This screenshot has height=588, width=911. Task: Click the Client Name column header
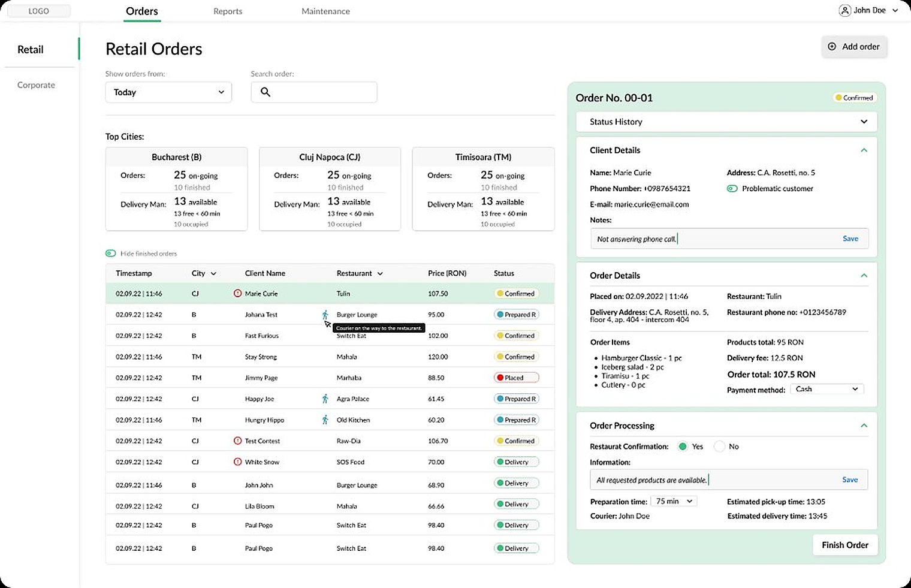click(265, 273)
